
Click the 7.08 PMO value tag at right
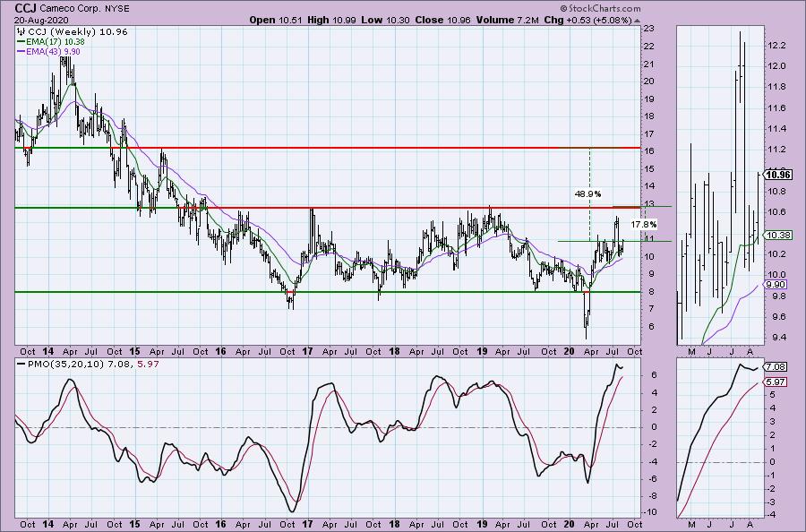pyautogui.click(x=776, y=366)
